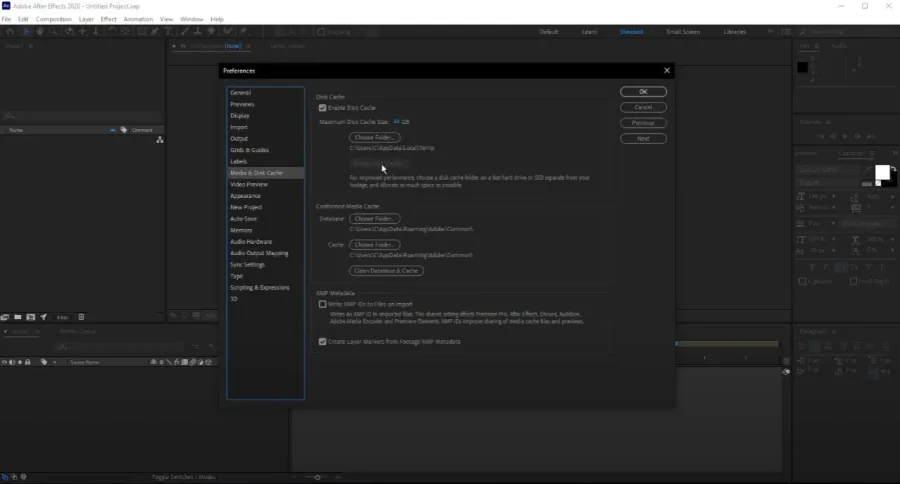Expand the overflow chevron beside Character panel
This screenshot has height=484, width=900.
895,153
